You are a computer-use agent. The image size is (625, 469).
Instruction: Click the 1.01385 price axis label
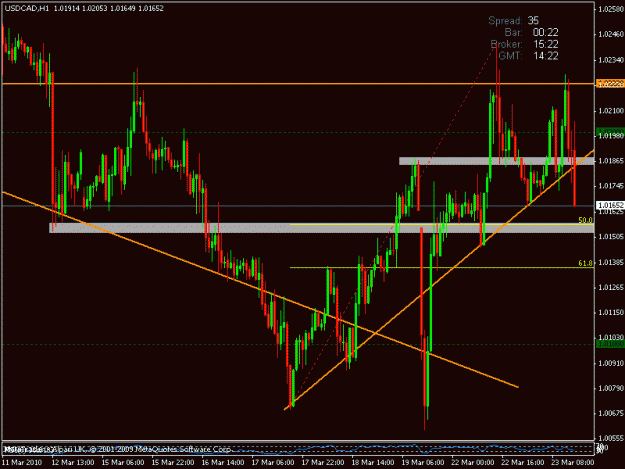click(x=610, y=262)
